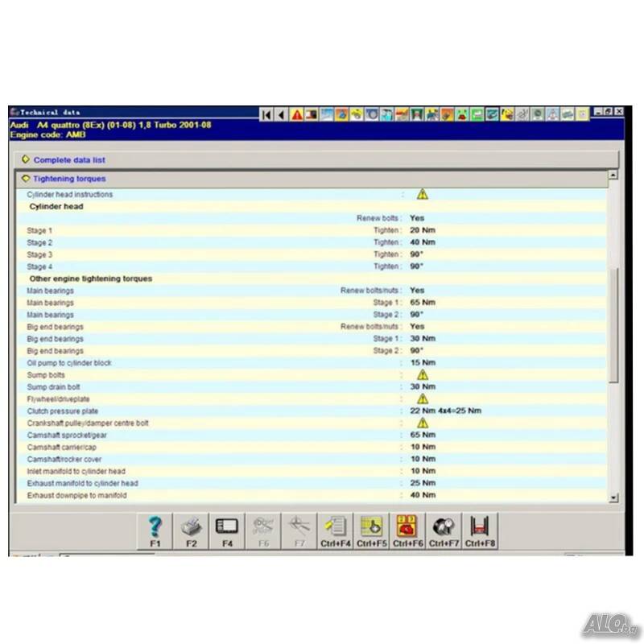
Task: Select the "Exhaust downpipe to manifold" label
Action: pyautogui.click(x=76, y=495)
